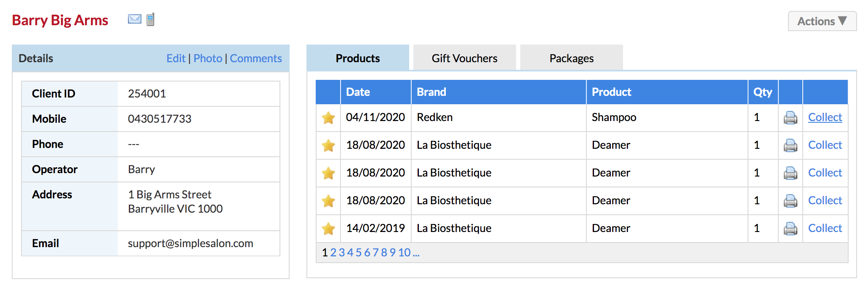
Task: Select client ID value 254001
Action: tap(147, 94)
